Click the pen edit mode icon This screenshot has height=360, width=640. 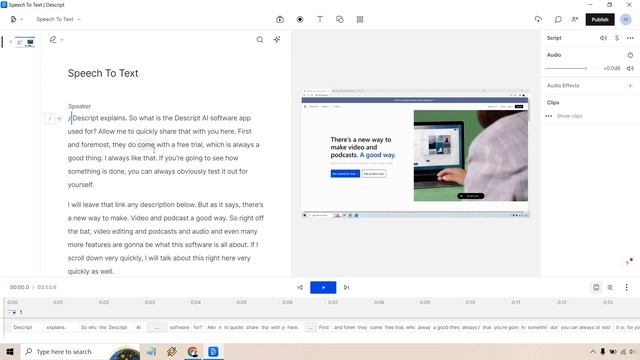(53, 40)
